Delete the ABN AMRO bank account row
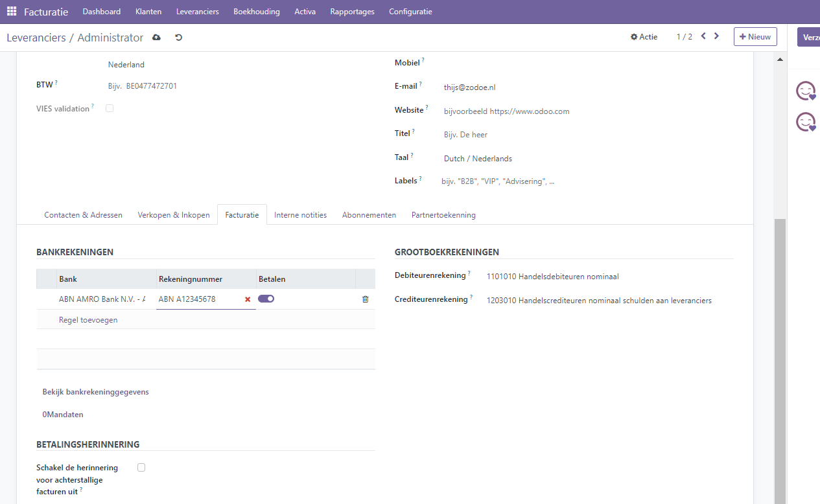Image resolution: width=820 pixels, height=504 pixels. point(365,299)
